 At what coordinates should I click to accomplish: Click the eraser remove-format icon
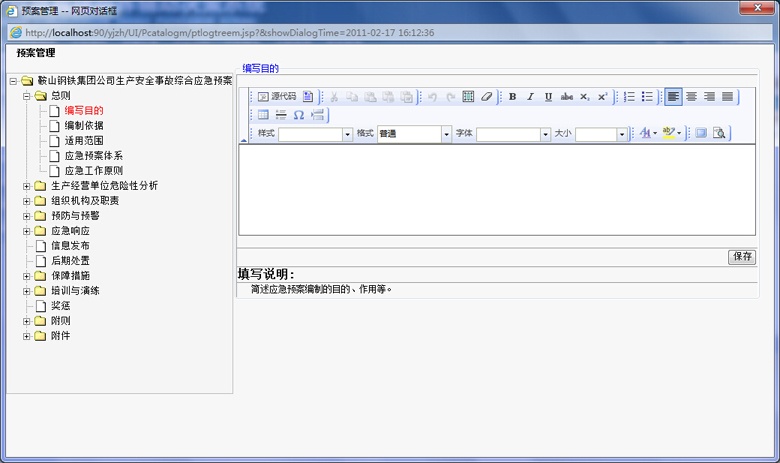486,97
